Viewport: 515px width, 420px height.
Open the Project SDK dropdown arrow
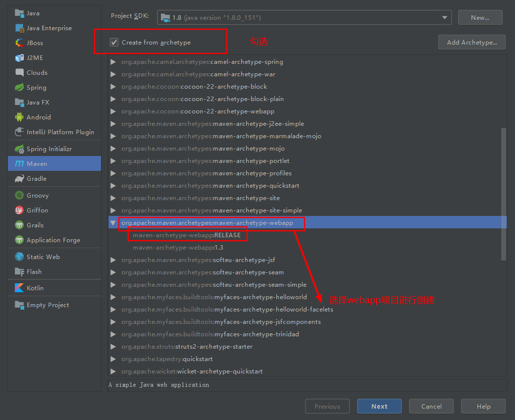click(444, 17)
